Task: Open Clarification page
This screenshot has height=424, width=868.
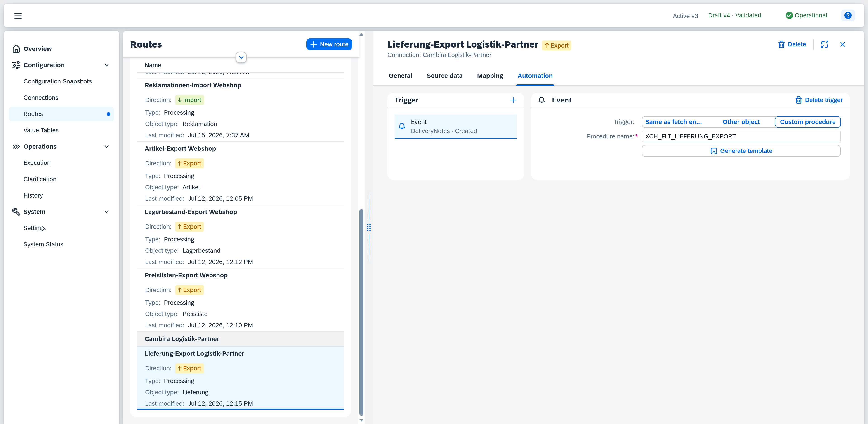Action: pyautogui.click(x=61, y=179)
